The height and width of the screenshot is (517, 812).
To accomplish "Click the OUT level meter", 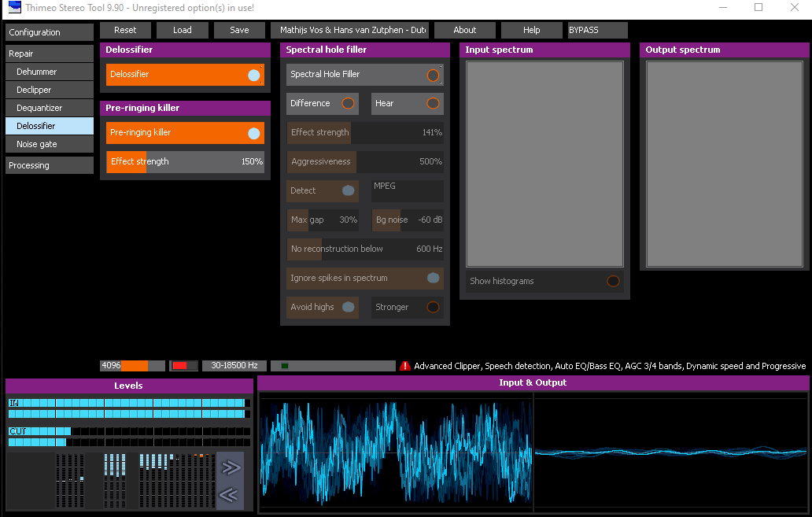I will tap(130, 437).
